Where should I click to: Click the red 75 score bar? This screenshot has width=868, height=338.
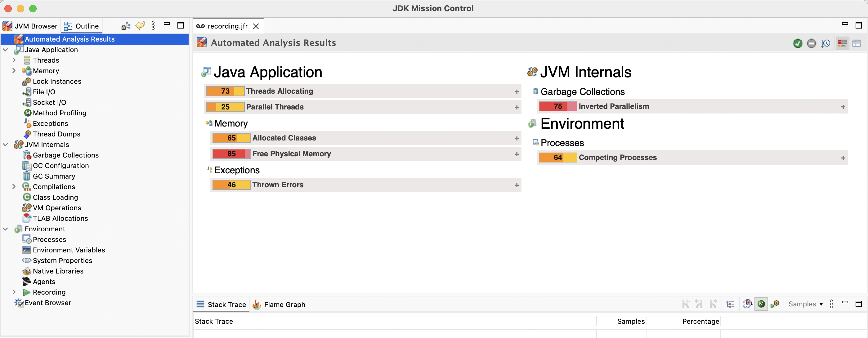[558, 106]
